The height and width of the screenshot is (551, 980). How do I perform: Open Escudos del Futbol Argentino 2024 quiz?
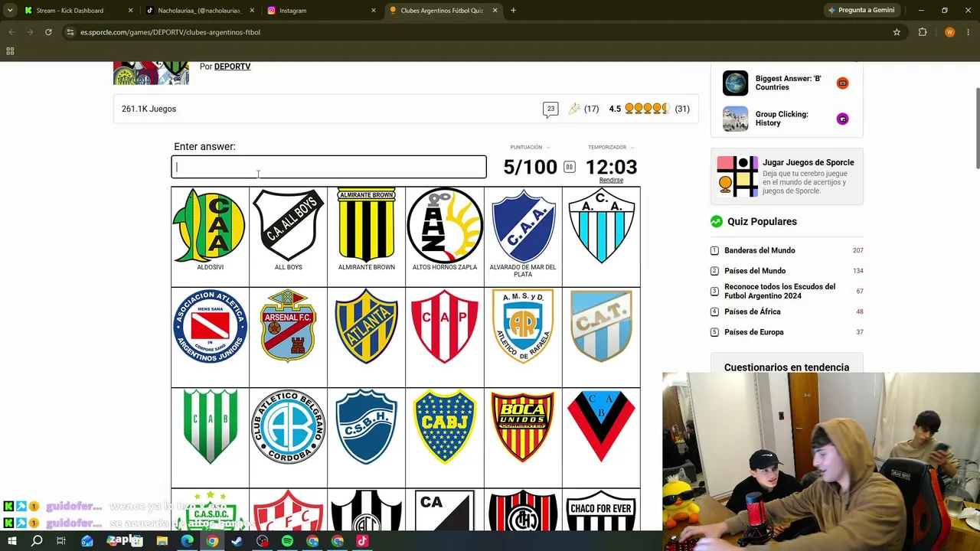[x=779, y=291]
